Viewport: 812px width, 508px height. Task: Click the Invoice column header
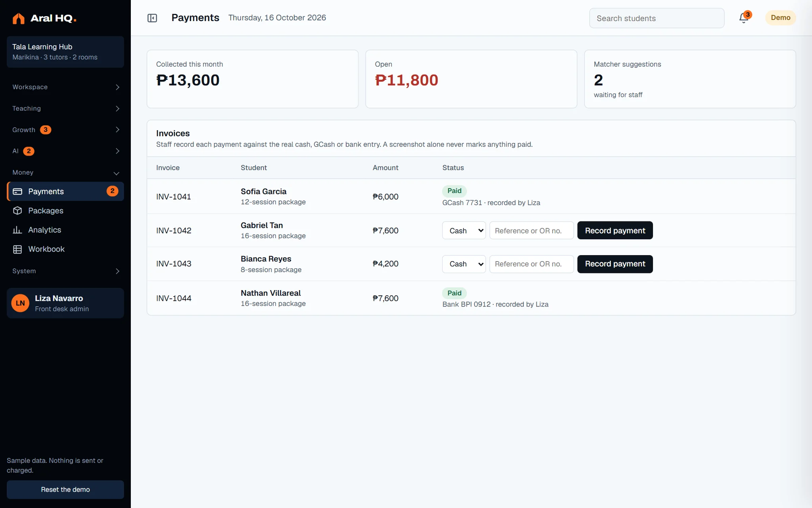[x=168, y=168]
